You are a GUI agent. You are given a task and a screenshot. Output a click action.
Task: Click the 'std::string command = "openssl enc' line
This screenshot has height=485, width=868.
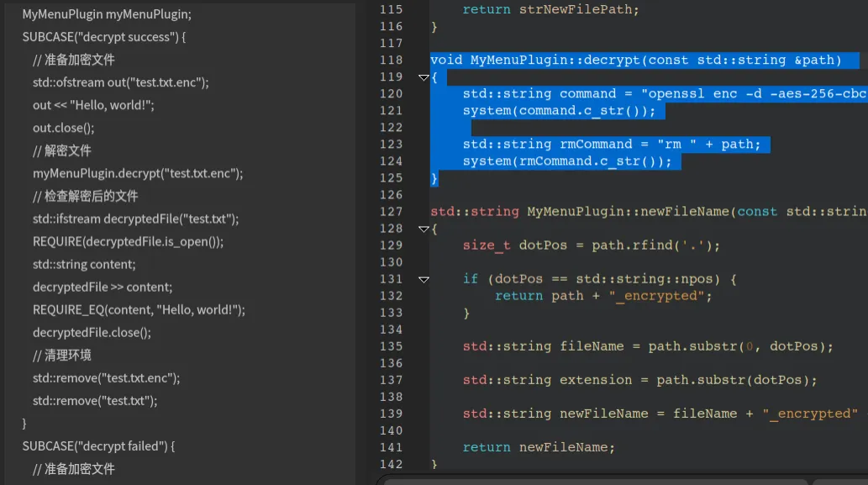click(665, 93)
